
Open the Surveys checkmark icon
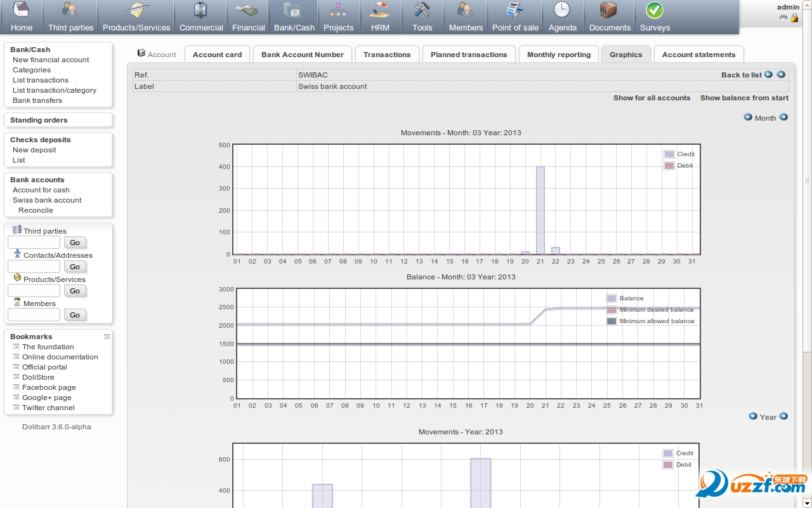[655, 11]
